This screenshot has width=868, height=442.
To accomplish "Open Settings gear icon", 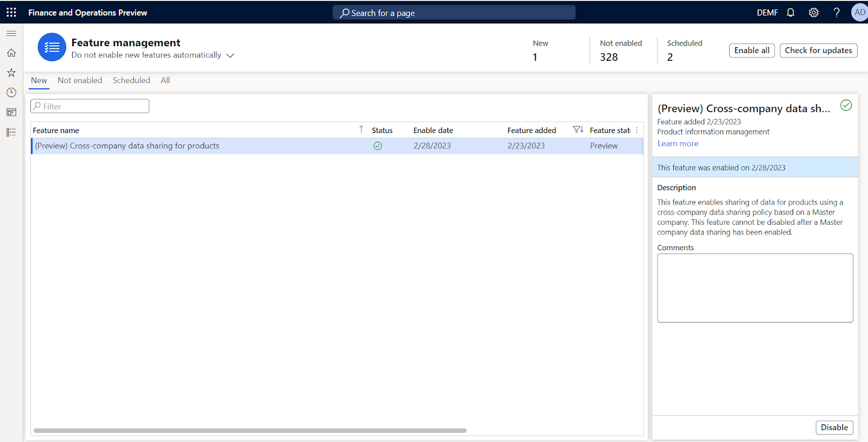I will coord(814,12).
